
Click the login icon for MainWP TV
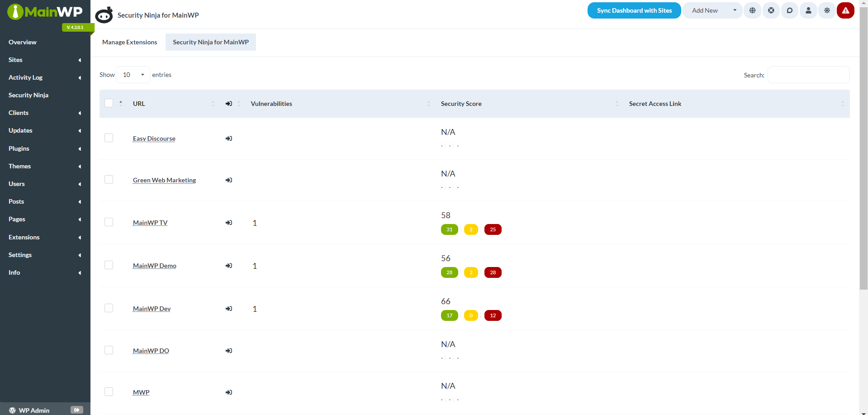(x=229, y=223)
